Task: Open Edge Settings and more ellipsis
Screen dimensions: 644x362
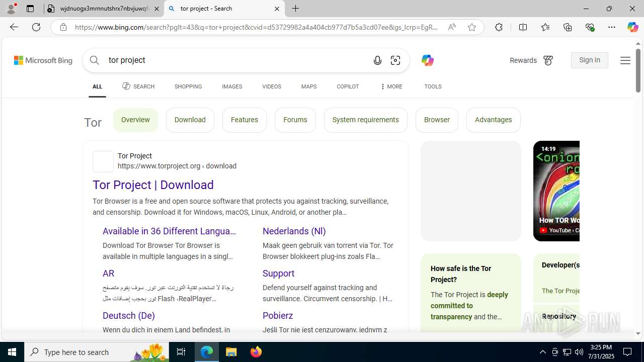Action: 612,27
